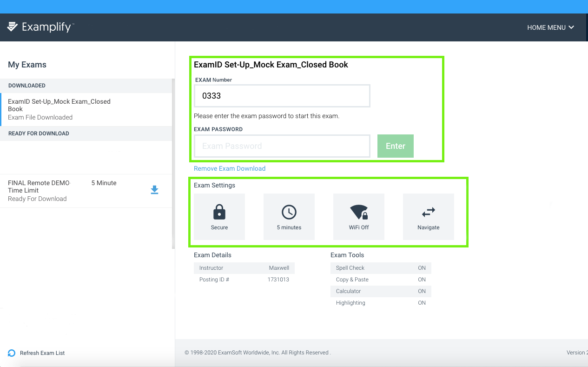Click the 5 minutes clock icon
The width and height of the screenshot is (588, 367).
[289, 213]
